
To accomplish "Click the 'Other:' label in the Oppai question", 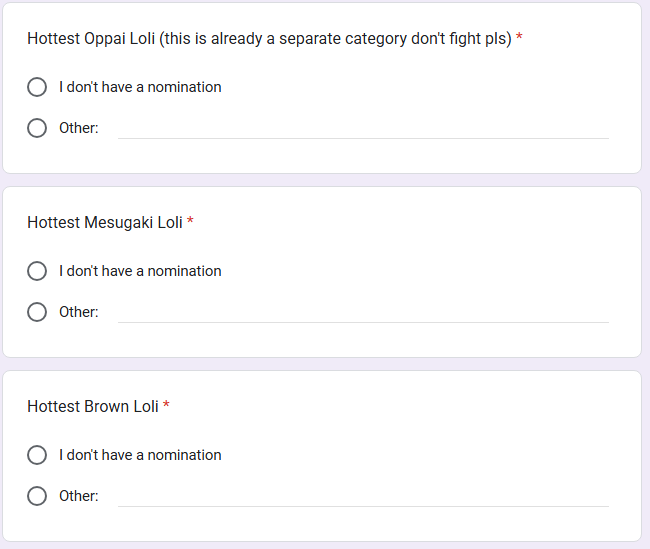I will point(79,128).
